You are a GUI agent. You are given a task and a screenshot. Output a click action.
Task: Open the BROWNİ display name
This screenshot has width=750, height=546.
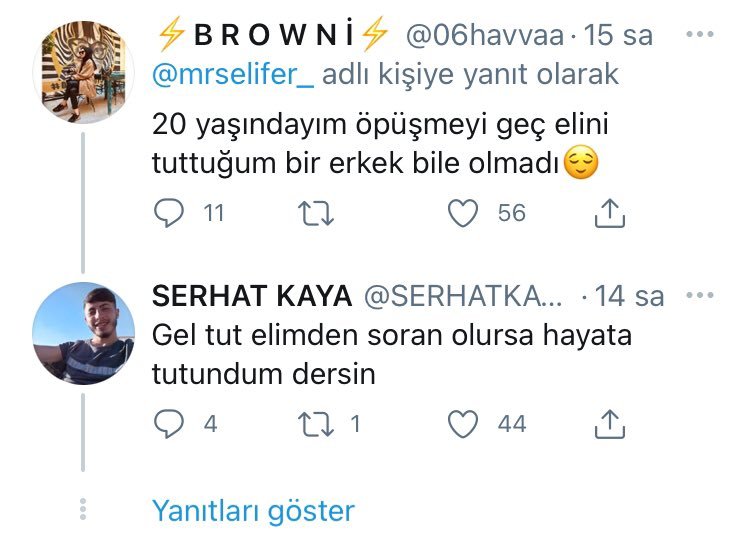(272, 36)
